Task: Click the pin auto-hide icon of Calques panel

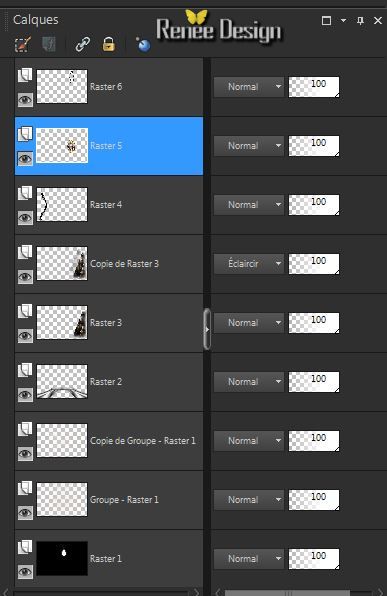Action: 360,21
